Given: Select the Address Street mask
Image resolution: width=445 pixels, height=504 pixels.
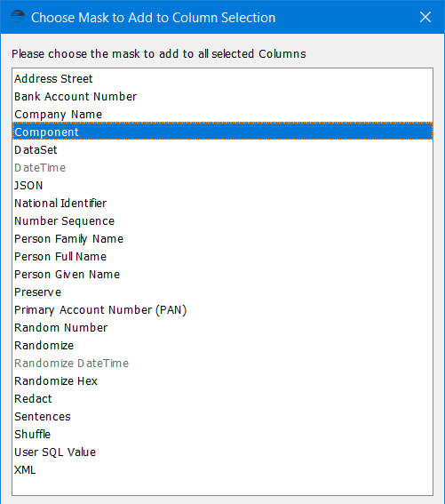Looking at the screenshot, I should [x=222, y=79].
